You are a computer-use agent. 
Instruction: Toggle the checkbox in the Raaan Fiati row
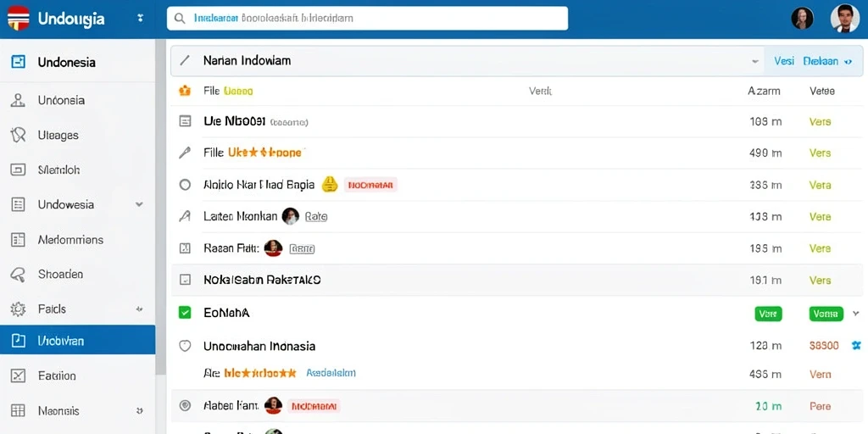coord(185,248)
